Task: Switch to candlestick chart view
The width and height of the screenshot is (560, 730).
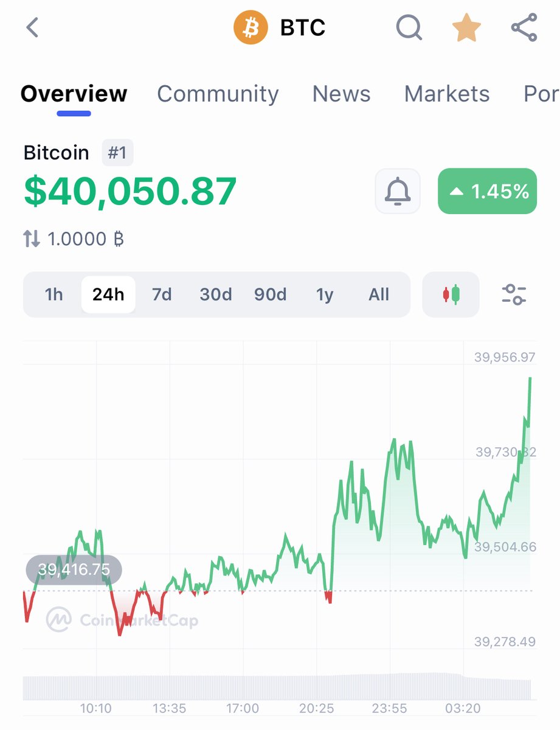Action: click(451, 294)
